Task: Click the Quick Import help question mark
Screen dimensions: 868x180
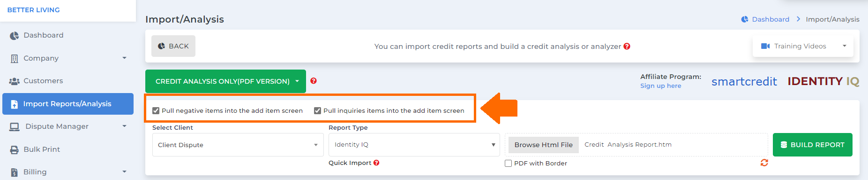Action: click(x=376, y=163)
